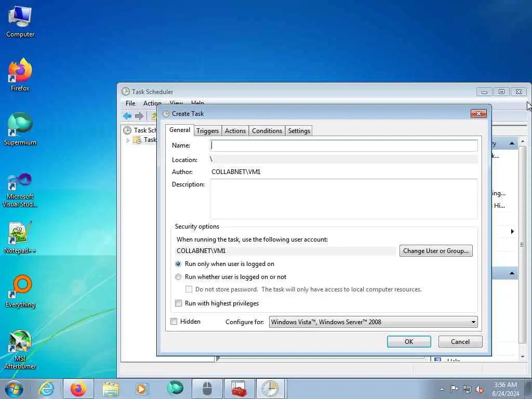Image resolution: width=532 pixels, height=399 pixels.
Task: Select Run whether user is logged on or not
Action: point(178,277)
